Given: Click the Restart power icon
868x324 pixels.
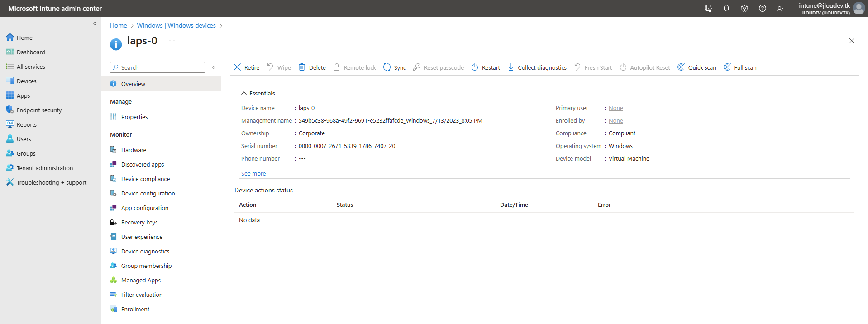Looking at the screenshot, I should pos(475,67).
